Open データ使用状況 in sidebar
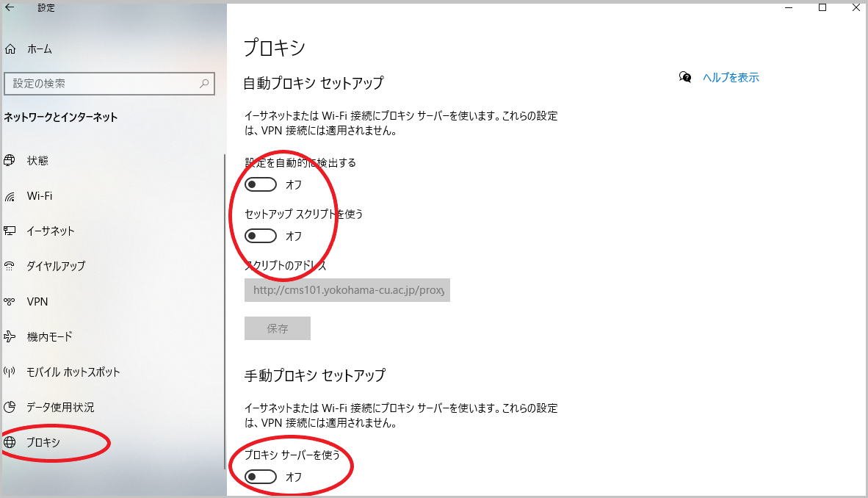This screenshot has height=498, width=868. (x=60, y=407)
